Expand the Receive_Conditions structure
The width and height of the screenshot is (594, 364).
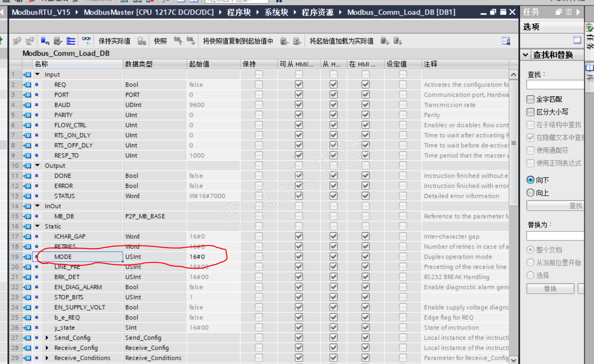[47, 358]
